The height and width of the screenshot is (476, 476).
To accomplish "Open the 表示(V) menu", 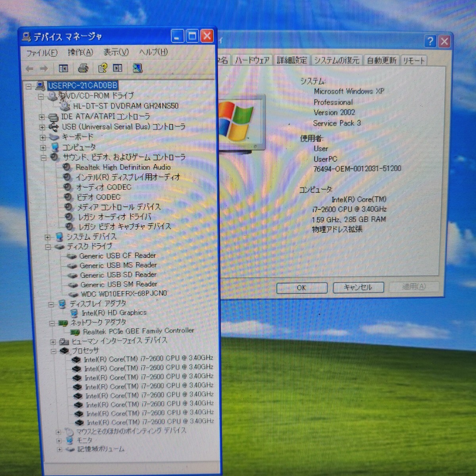I will point(116,52).
